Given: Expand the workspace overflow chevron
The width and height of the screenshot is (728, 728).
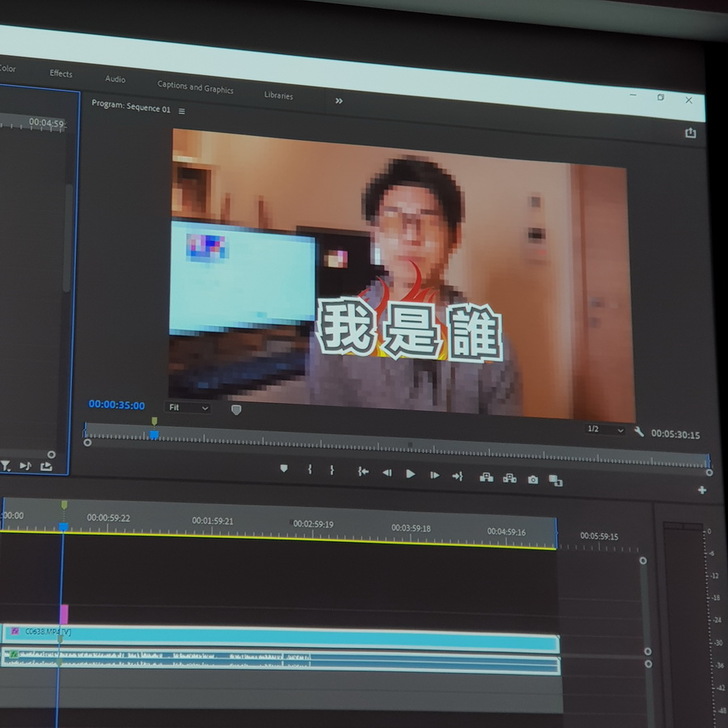Looking at the screenshot, I should click(339, 100).
